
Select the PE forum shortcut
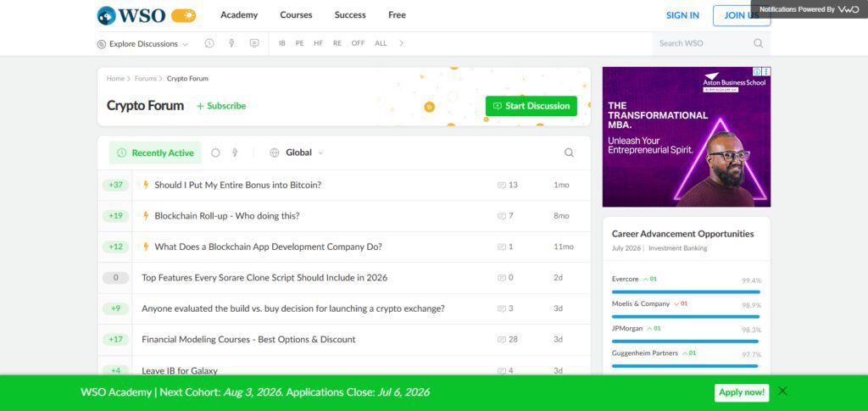[x=299, y=43]
